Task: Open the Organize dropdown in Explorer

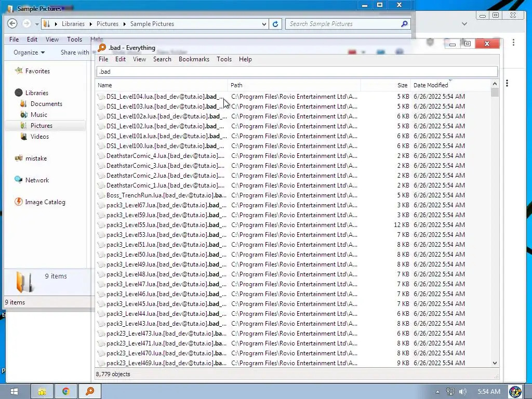Action: click(x=29, y=52)
